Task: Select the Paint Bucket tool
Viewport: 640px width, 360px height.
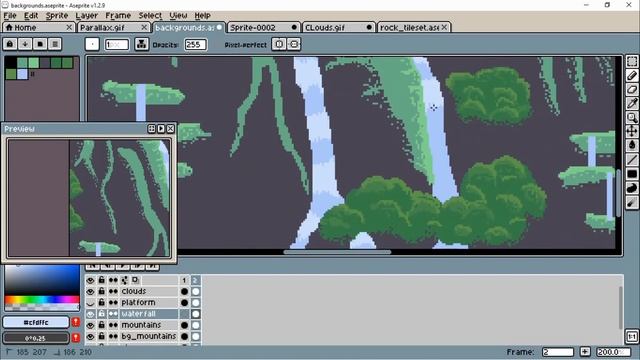Action: (x=632, y=145)
